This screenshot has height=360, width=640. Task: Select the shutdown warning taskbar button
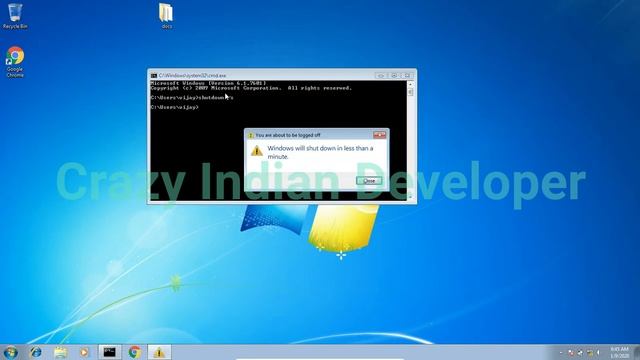(x=159, y=352)
